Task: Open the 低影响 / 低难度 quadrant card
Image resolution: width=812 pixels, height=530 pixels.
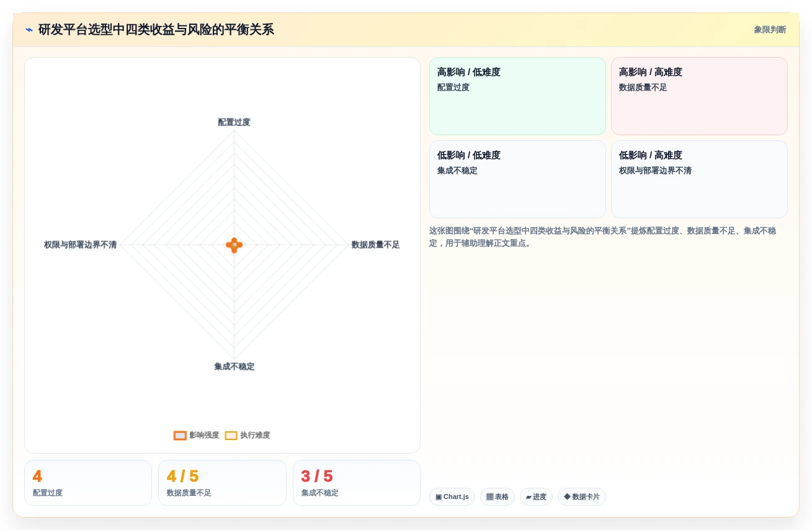Action: point(517,179)
